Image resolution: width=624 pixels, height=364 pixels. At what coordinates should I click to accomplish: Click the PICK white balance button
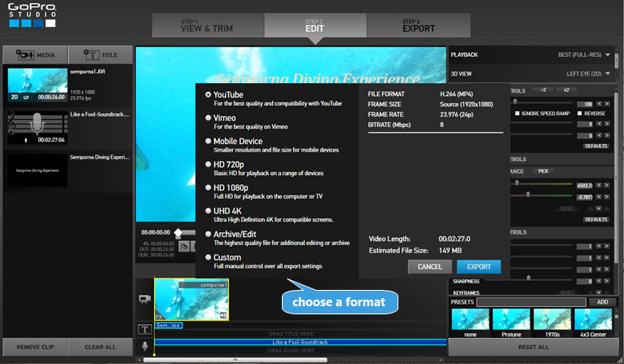click(x=543, y=171)
